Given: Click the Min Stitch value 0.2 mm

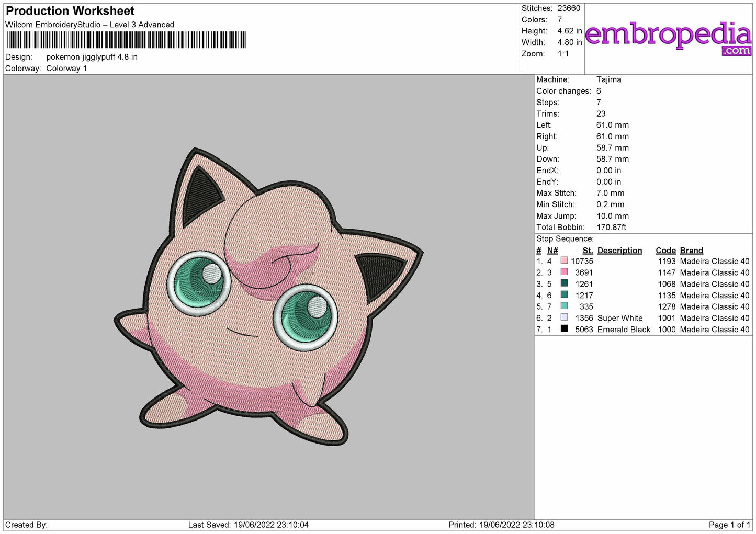Looking at the screenshot, I should [x=611, y=204].
